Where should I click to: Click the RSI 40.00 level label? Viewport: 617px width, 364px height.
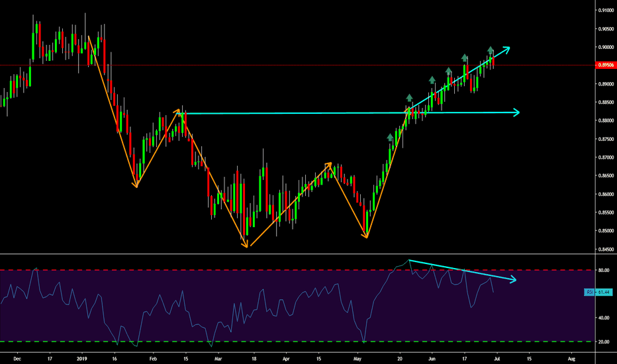coord(604,318)
